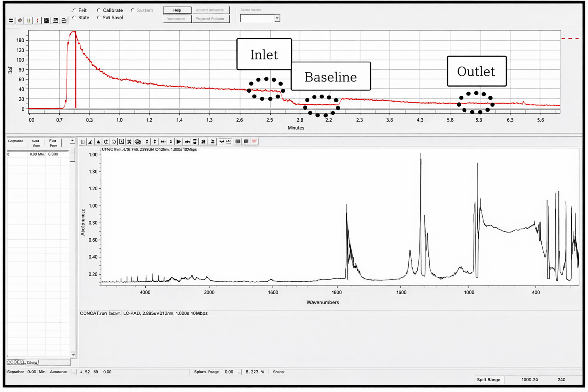Click the document page icon in spectrum toolbar
Screen dimensions: 588x392
click(212, 142)
